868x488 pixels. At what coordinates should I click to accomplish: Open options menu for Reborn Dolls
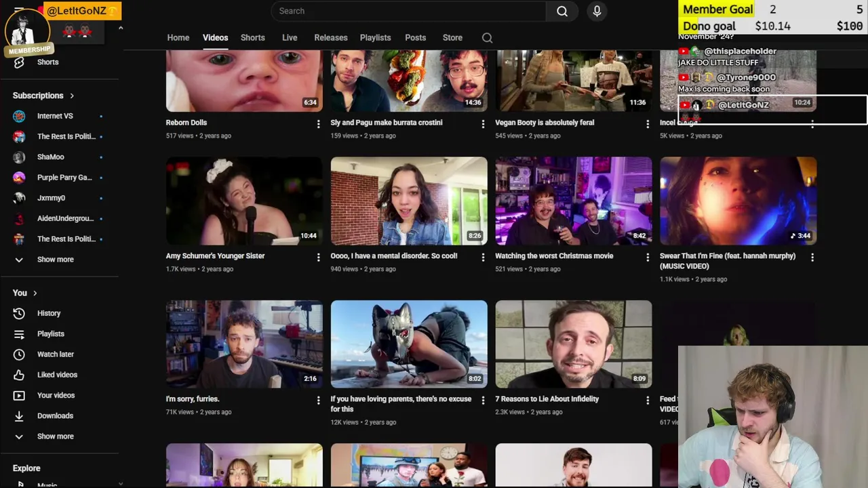pyautogui.click(x=318, y=124)
